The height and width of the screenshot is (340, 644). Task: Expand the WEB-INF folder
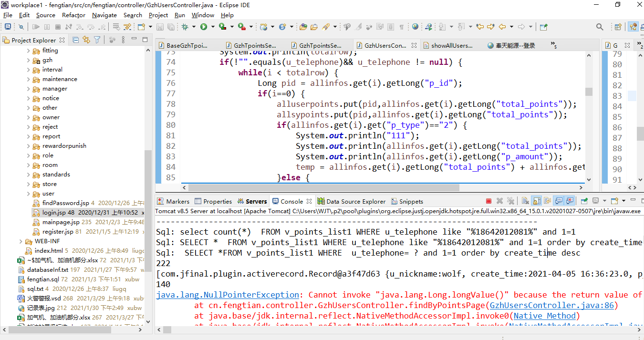(x=21, y=241)
